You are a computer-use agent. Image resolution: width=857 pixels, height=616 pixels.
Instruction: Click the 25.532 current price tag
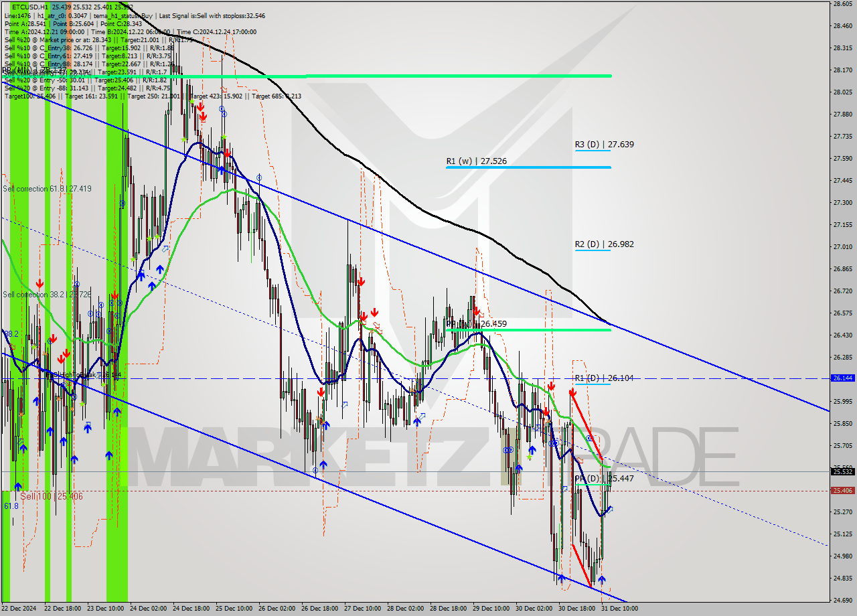pos(842,471)
